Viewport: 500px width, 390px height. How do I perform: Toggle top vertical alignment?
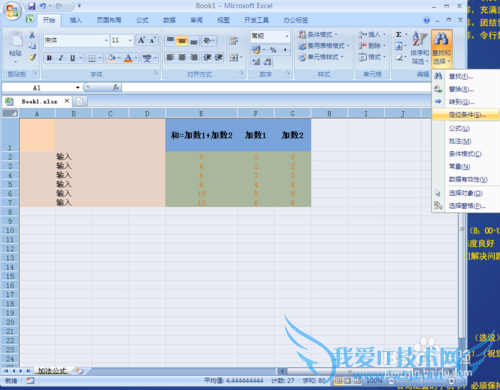tap(170, 40)
